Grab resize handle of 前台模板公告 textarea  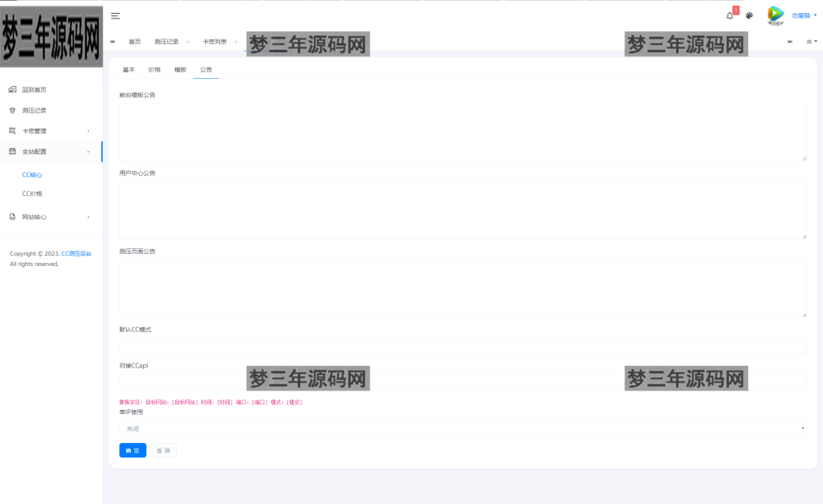coord(804,158)
